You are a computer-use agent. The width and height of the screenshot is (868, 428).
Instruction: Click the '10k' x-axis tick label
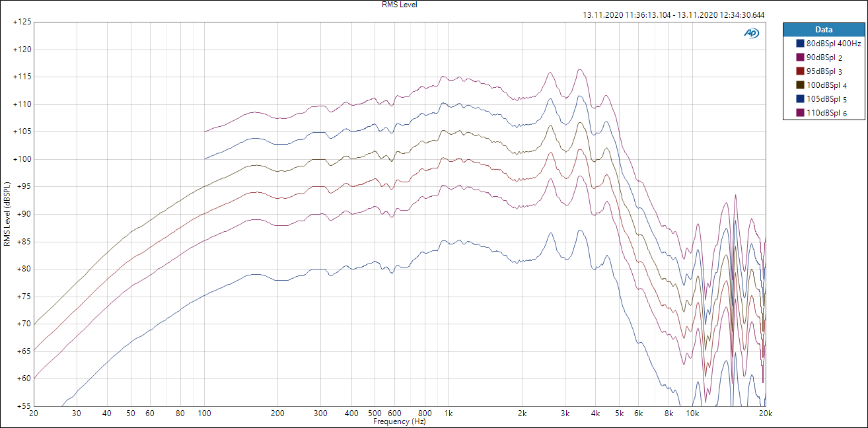pos(692,413)
